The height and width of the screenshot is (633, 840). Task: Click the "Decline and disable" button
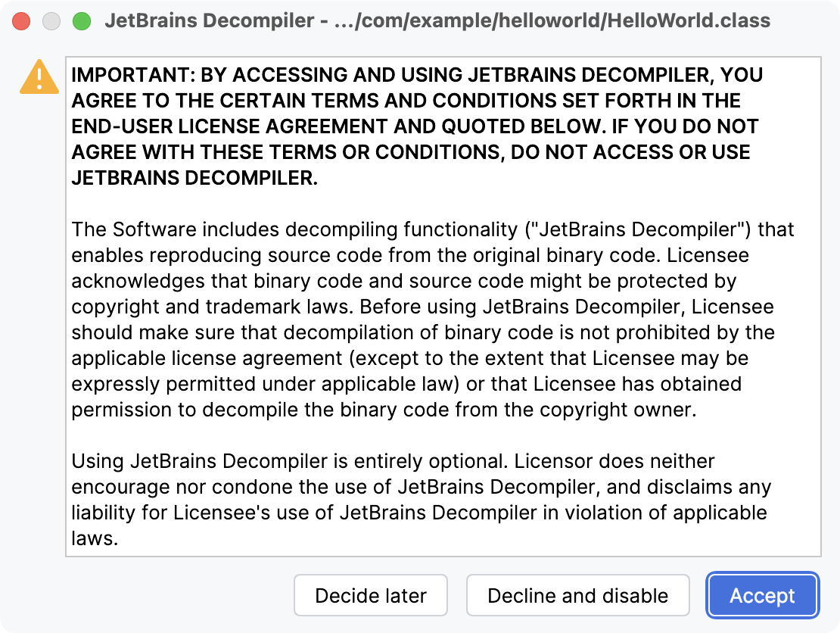(x=577, y=595)
